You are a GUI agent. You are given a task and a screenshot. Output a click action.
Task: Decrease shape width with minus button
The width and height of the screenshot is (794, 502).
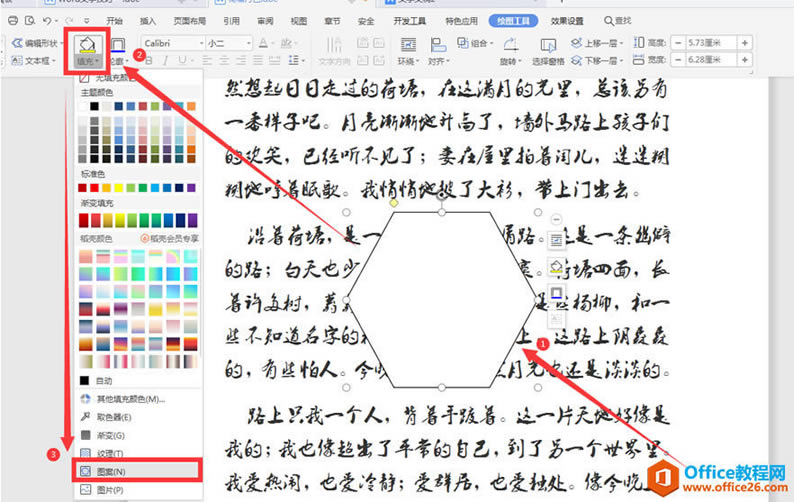point(679,60)
